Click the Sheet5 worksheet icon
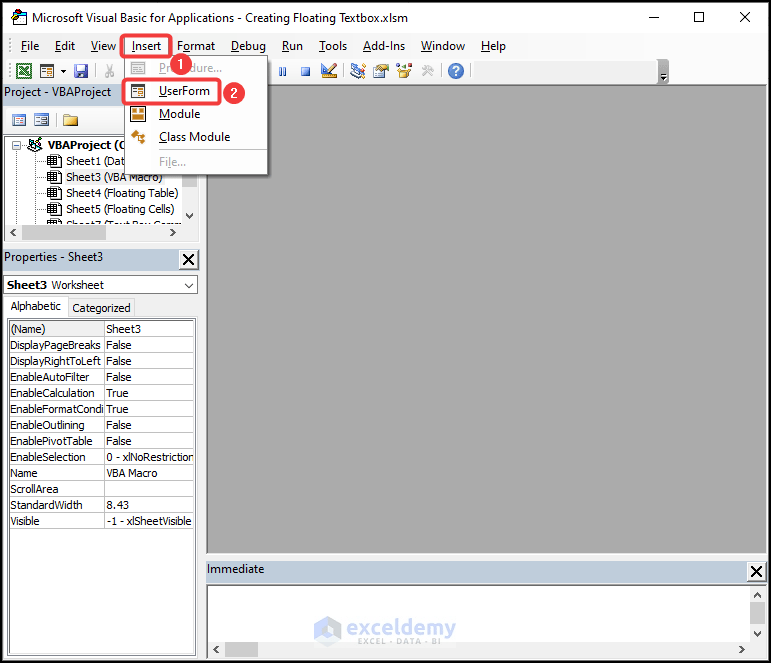The image size is (771, 663). pos(54,209)
